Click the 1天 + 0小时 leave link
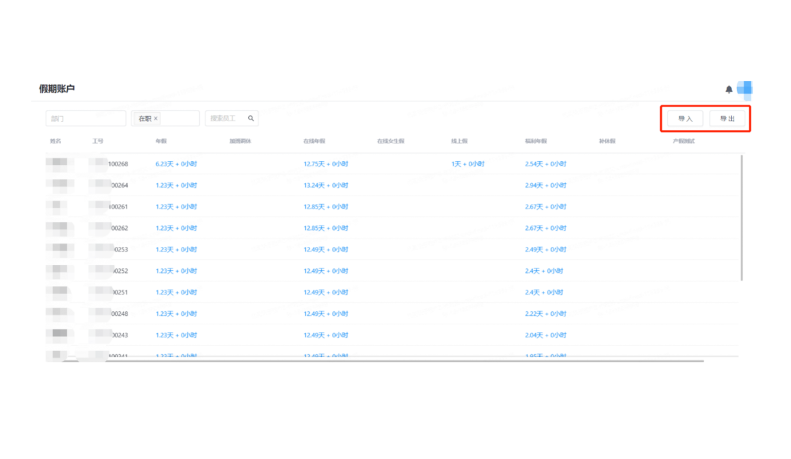 pyautogui.click(x=467, y=164)
